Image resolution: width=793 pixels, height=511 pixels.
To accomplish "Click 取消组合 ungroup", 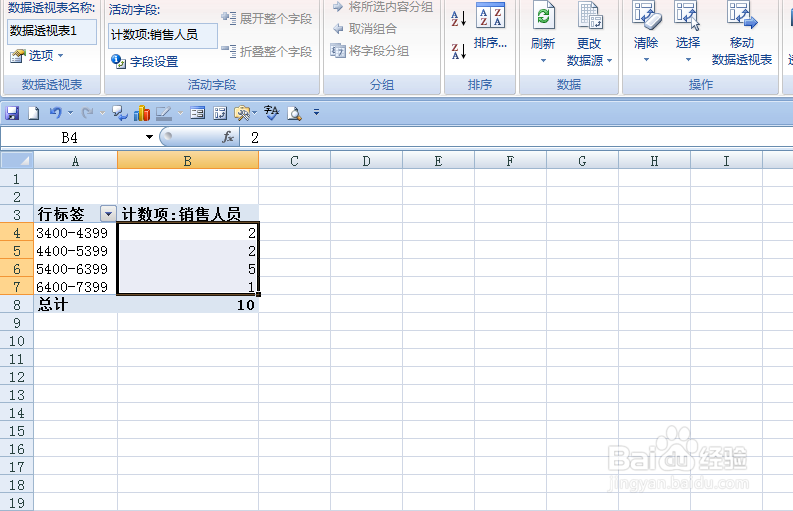I will tap(364, 29).
